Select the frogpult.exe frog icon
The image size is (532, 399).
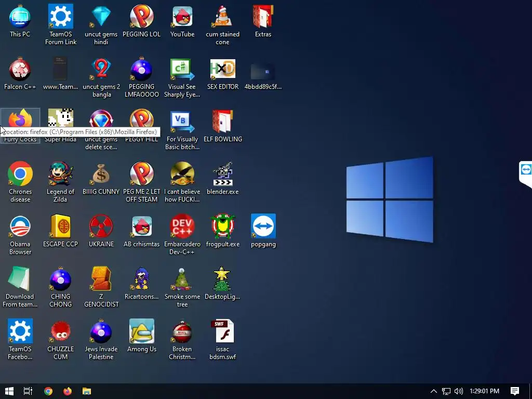pyautogui.click(x=222, y=227)
